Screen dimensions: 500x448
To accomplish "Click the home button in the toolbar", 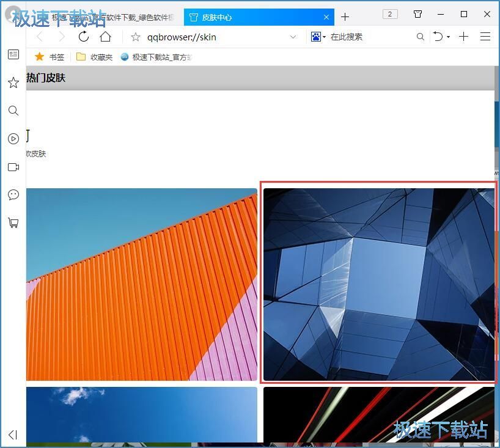I will coord(105,37).
